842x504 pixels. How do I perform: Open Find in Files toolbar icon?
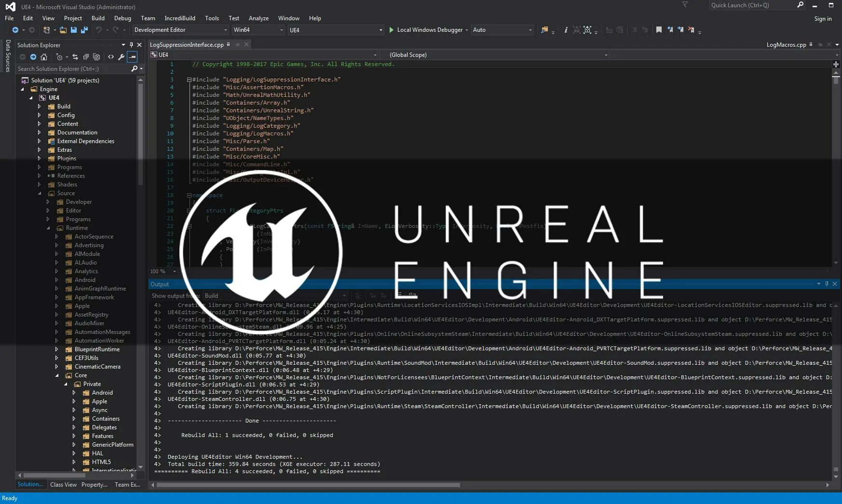544,30
